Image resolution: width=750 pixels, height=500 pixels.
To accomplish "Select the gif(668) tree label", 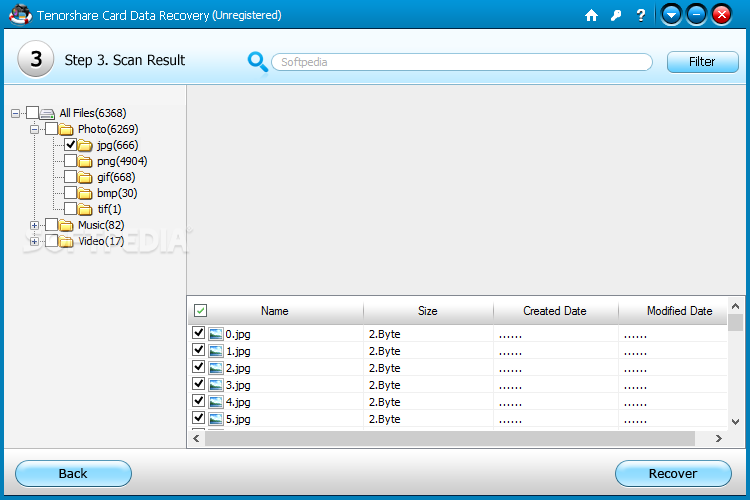I will 116,177.
